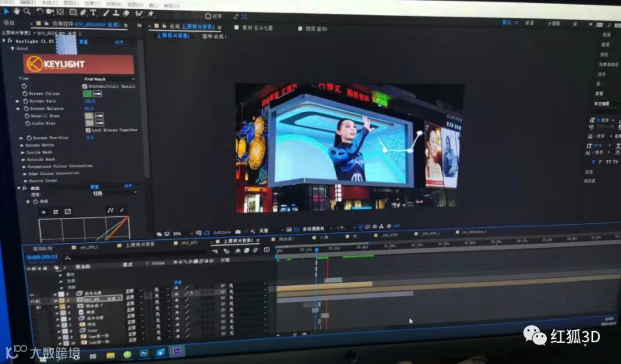Select the Hand tool
The height and width of the screenshot is (364, 621).
17,11
